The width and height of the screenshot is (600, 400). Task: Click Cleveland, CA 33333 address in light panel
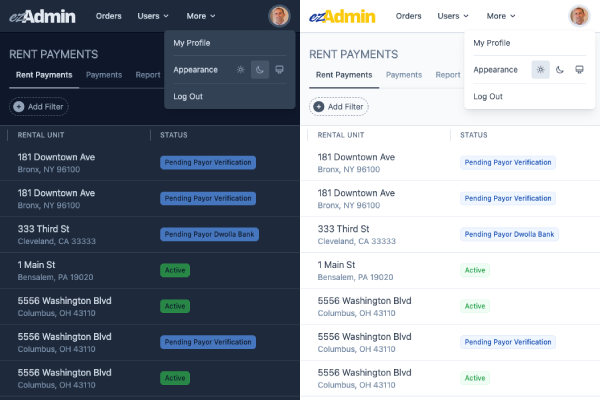(357, 241)
